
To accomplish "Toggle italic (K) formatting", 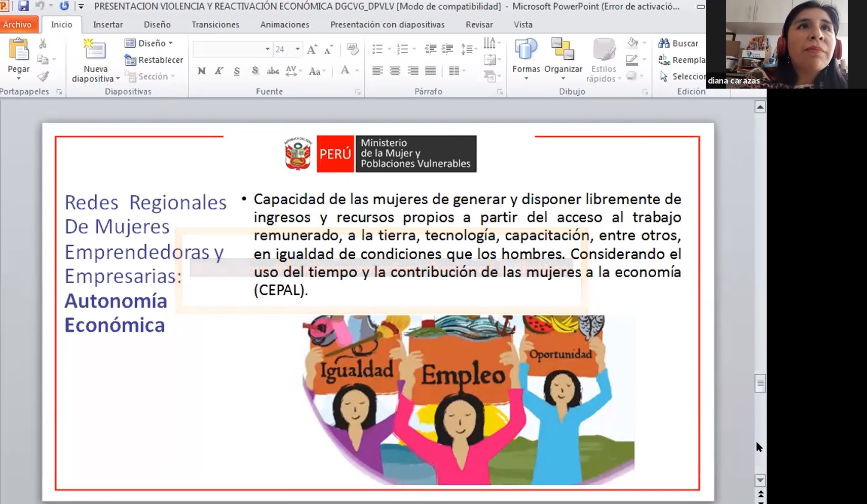I will tap(219, 71).
